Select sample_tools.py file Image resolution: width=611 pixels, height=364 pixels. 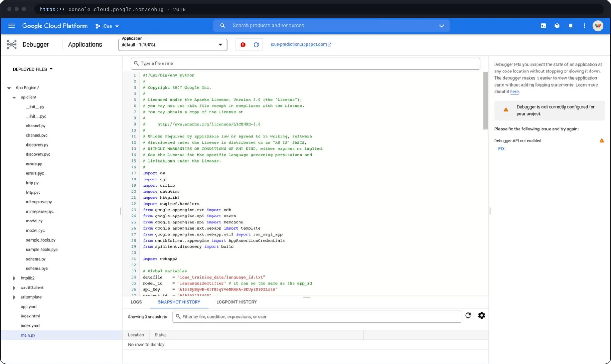pyautogui.click(x=40, y=240)
